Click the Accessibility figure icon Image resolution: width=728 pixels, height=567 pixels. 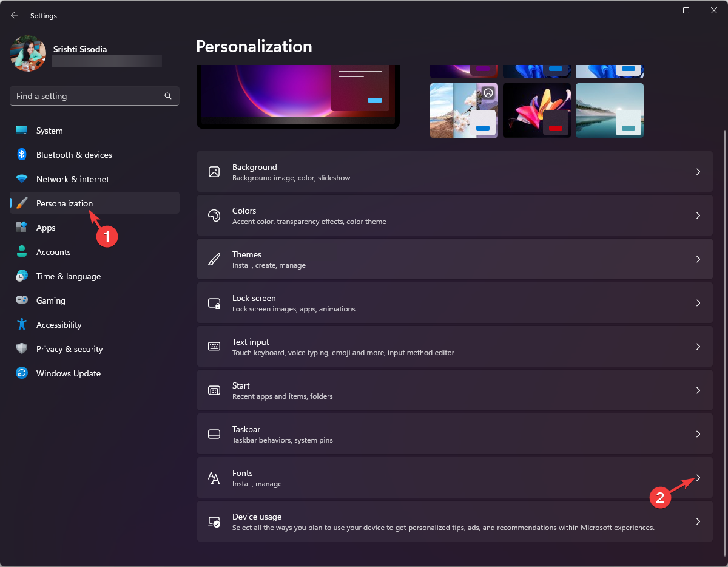(x=22, y=325)
